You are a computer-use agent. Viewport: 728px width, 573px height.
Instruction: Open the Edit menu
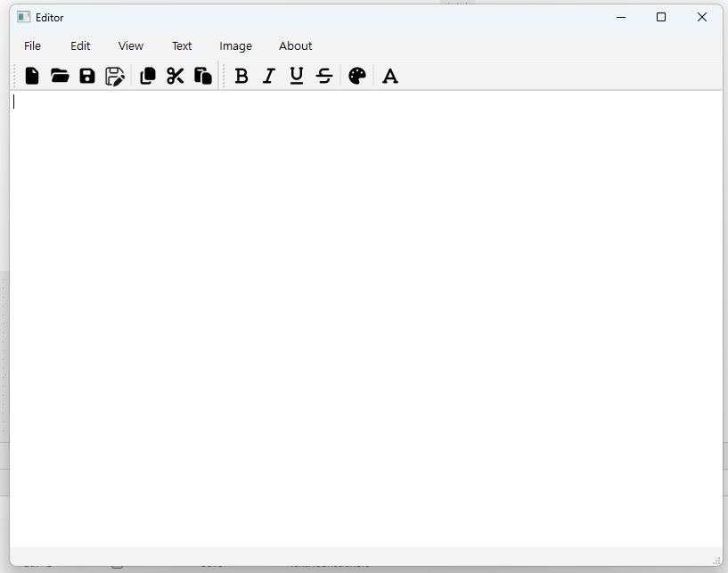tap(80, 46)
